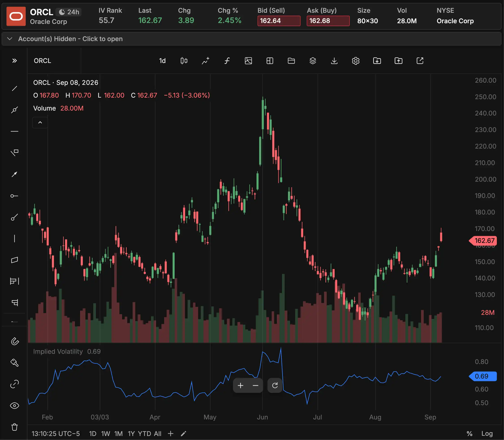Image resolution: width=504 pixels, height=440 pixels.
Task: Click the Bid (Sell) 162.64 button
Action: (279, 21)
